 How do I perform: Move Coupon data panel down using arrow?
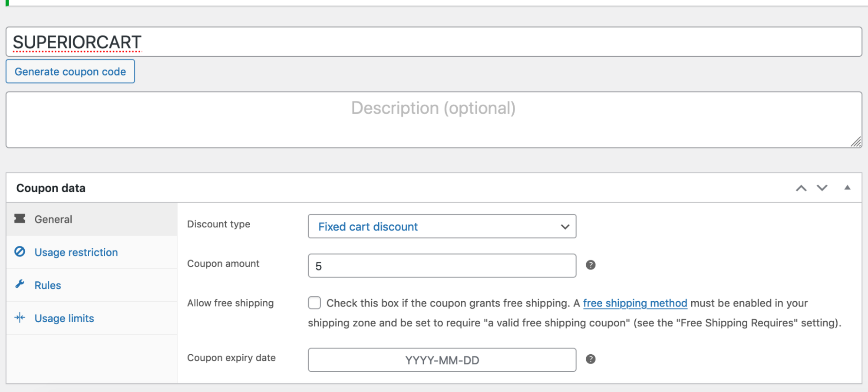822,188
